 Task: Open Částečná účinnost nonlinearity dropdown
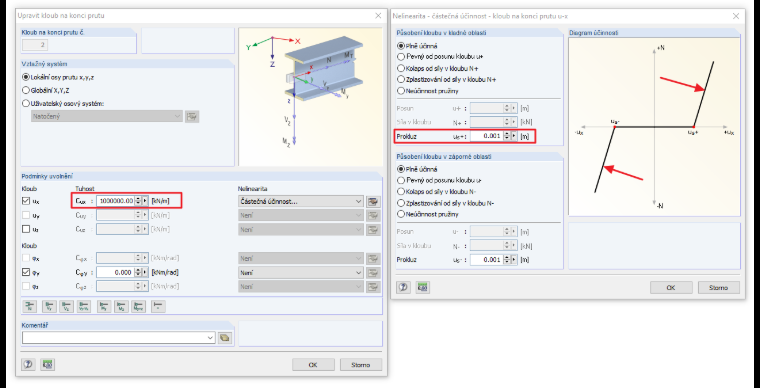pos(301,202)
